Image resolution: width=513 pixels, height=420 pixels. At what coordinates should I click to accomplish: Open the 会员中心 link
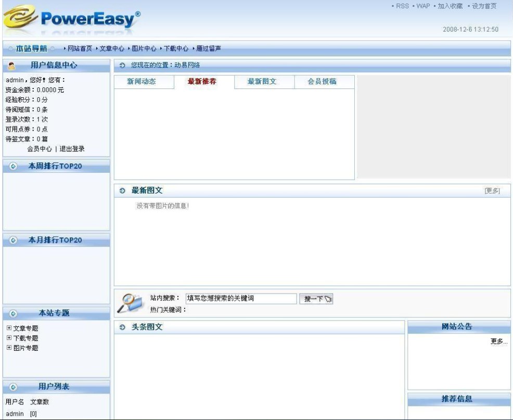(x=40, y=149)
